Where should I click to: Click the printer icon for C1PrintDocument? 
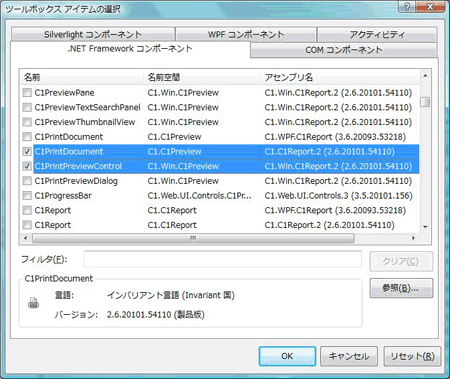point(33,303)
